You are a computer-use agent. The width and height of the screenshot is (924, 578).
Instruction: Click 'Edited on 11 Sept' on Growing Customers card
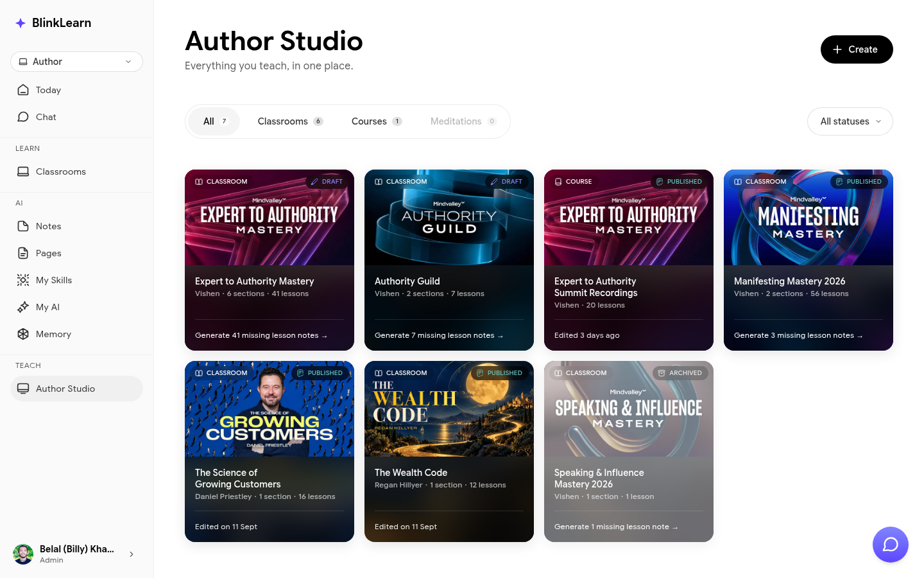tap(226, 527)
